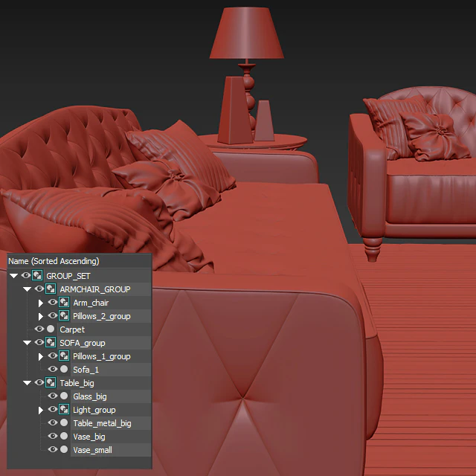The image size is (476, 476).
Task: Hide the Arm_chair object
Action: pyautogui.click(x=53, y=302)
